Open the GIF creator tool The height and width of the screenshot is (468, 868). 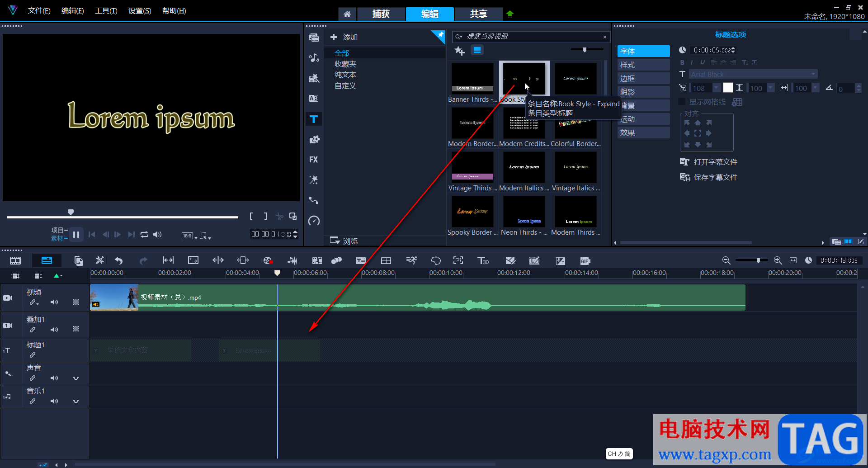585,261
